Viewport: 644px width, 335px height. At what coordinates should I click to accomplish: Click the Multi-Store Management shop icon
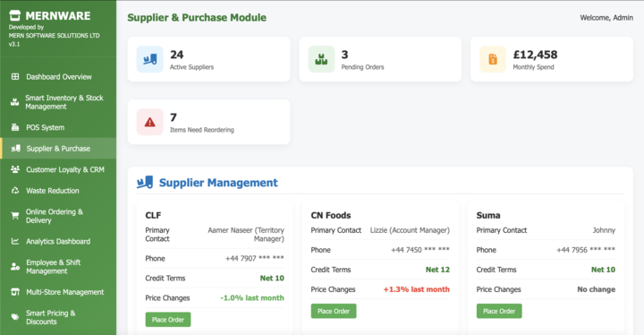(x=15, y=292)
